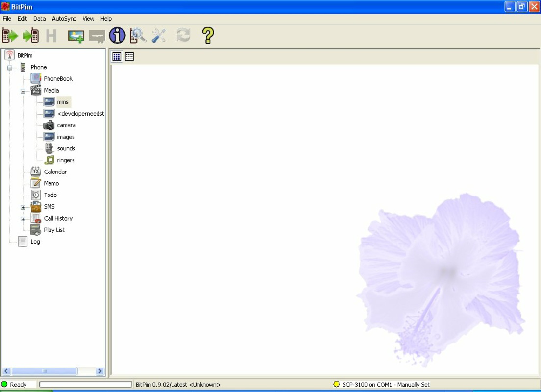Click the ringers music note icon
Screen dimensions: 541x392
tap(49, 160)
